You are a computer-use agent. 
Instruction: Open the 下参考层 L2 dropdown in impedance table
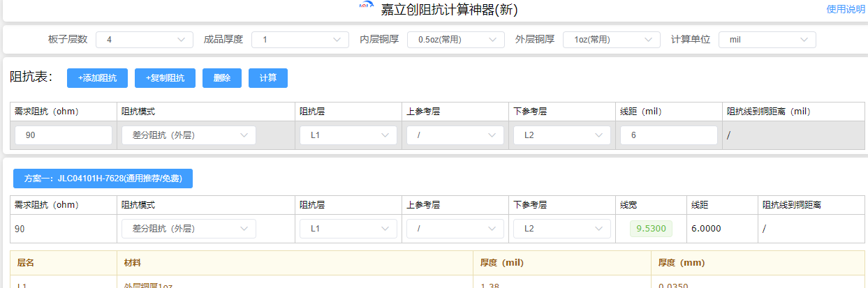pyautogui.click(x=562, y=135)
